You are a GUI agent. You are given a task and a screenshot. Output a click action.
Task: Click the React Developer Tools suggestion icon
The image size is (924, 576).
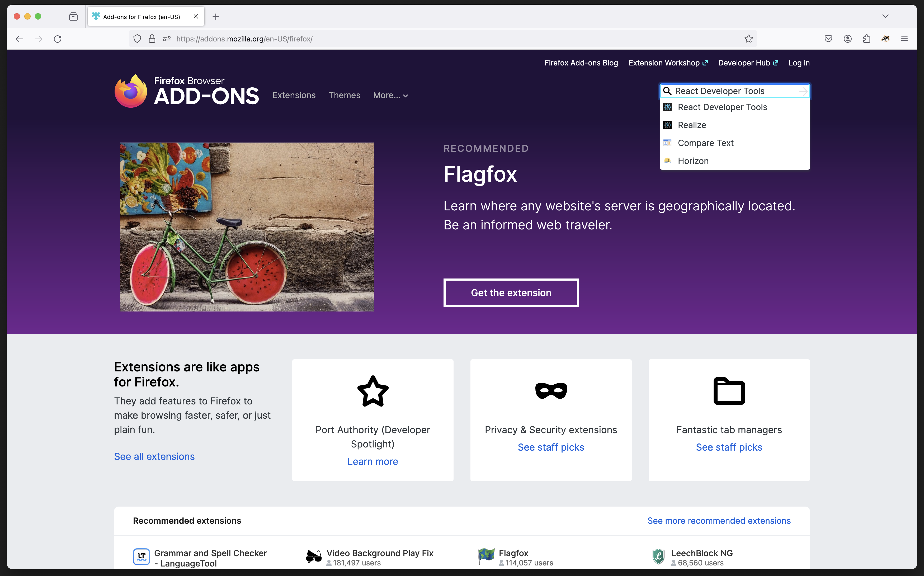667,107
